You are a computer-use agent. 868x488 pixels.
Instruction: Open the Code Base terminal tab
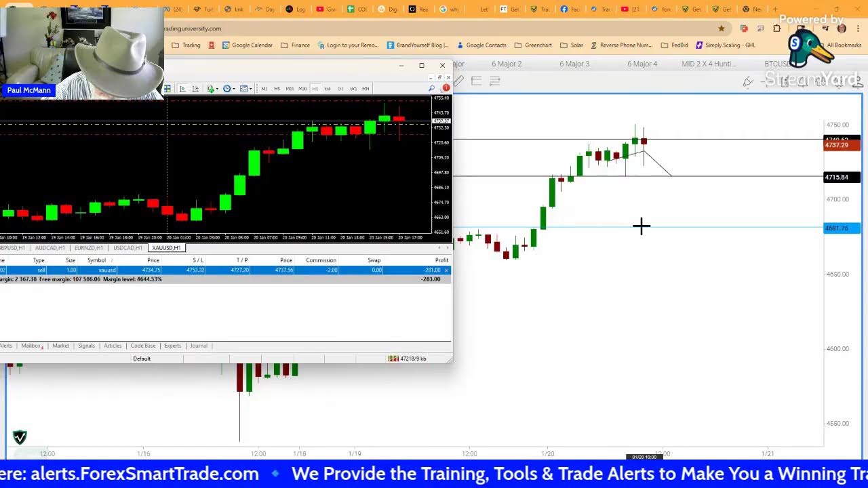point(143,346)
